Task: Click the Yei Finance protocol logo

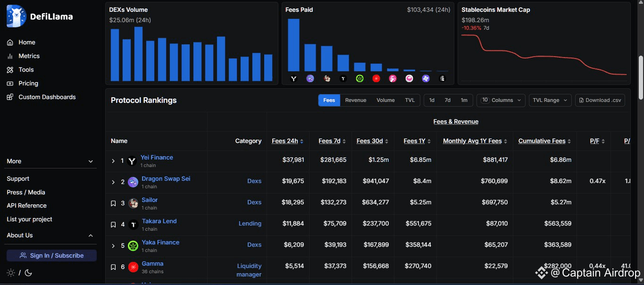Action: [132, 161]
